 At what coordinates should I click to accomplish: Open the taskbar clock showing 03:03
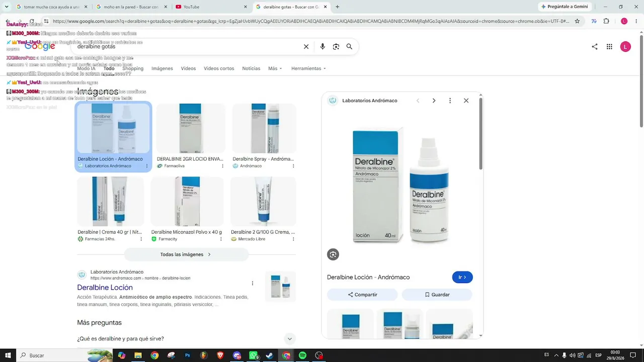click(615, 355)
